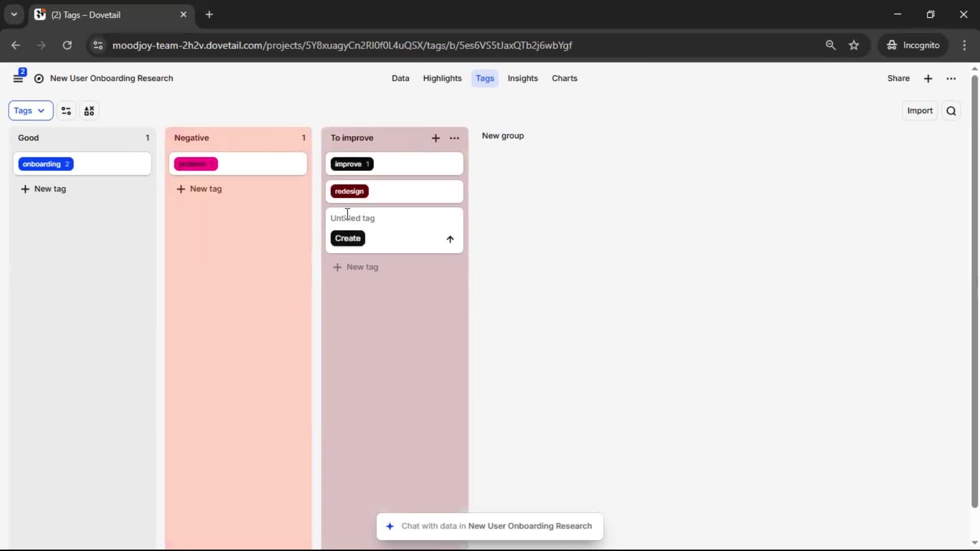980x551 pixels.
Task: Bookmark page with the star icon
Action: pyautogui.click(x=854, y=45)
